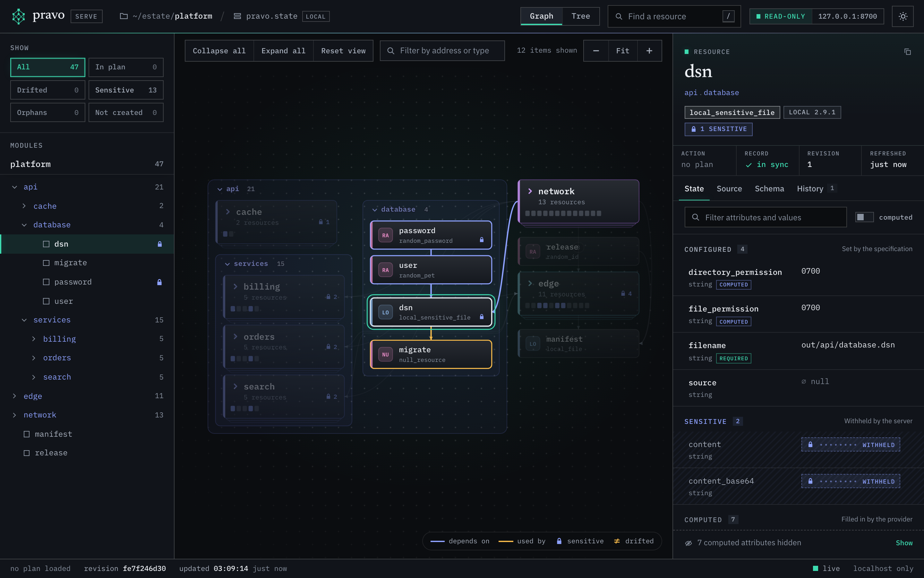Click the Filter by address or type field
The image size is (924, 578).
pyautogui.click(x=442, y=51)
